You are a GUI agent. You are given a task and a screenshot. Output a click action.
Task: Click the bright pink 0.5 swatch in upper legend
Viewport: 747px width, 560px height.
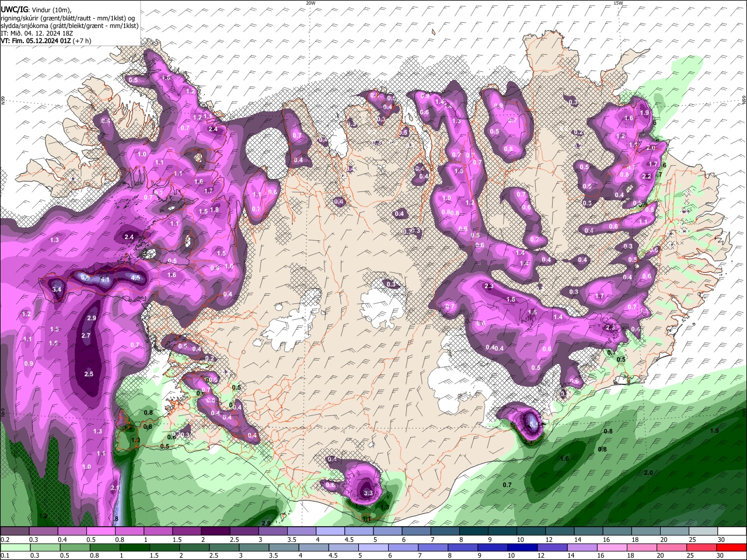coord(100,531)
